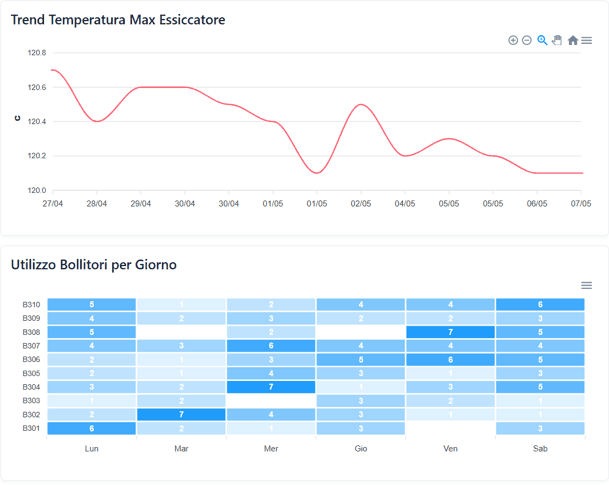This screenshot has height=485, width=609.
Task: Click the B302 Mar heatmap cell
Action: click(181, 414)
